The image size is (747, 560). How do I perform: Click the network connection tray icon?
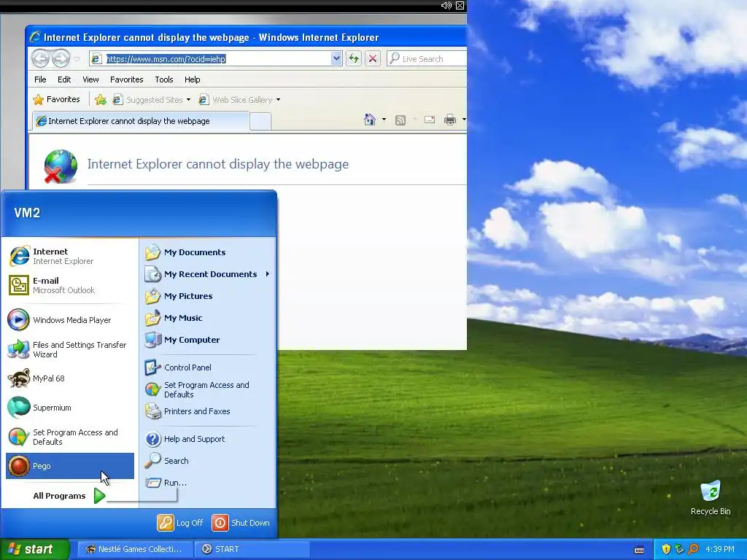point(679,549)
